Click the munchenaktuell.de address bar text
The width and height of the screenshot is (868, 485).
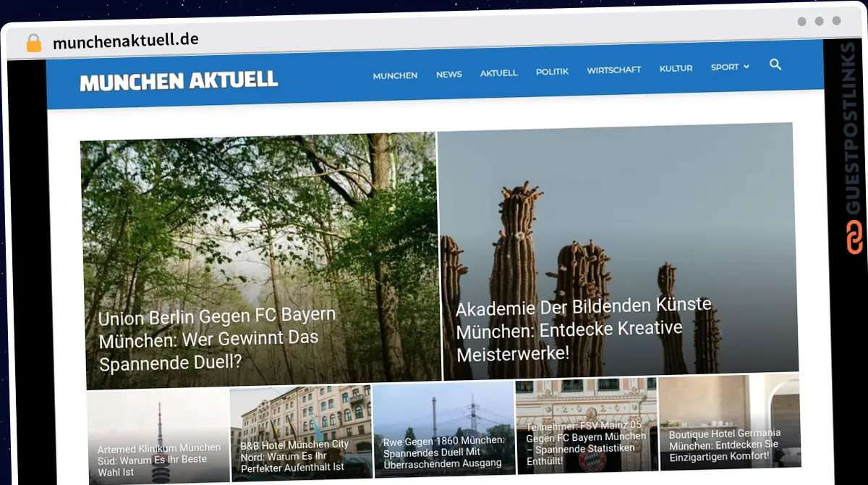[x=126, y=41]
